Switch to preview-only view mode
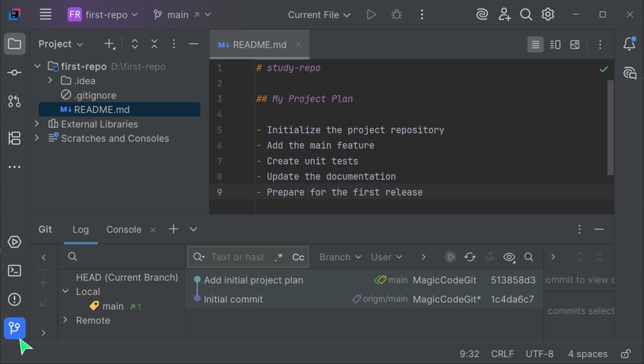The height and width of the screenshot is (364, 644). pos(575,45)
